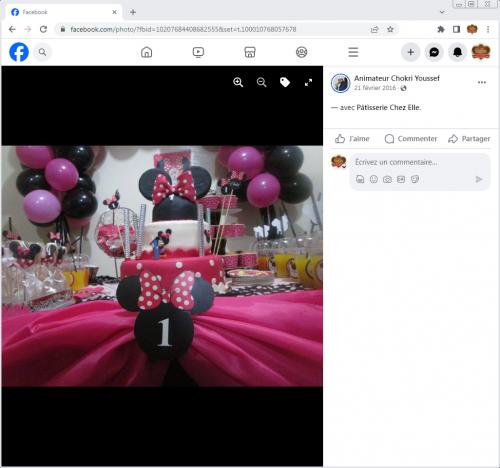Open Animateur Chokri Youssef profile link
Viewport: 500px width, 468px height.
[x=397, y=78]
